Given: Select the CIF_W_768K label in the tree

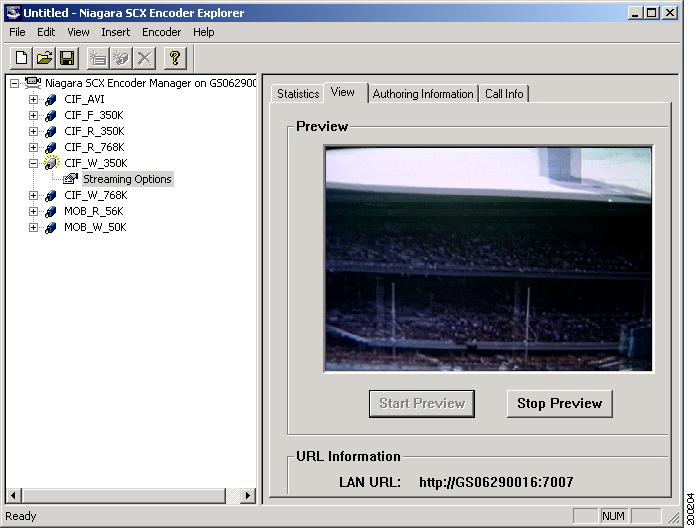Looking at the screenshot, I should tap(95, 195).
